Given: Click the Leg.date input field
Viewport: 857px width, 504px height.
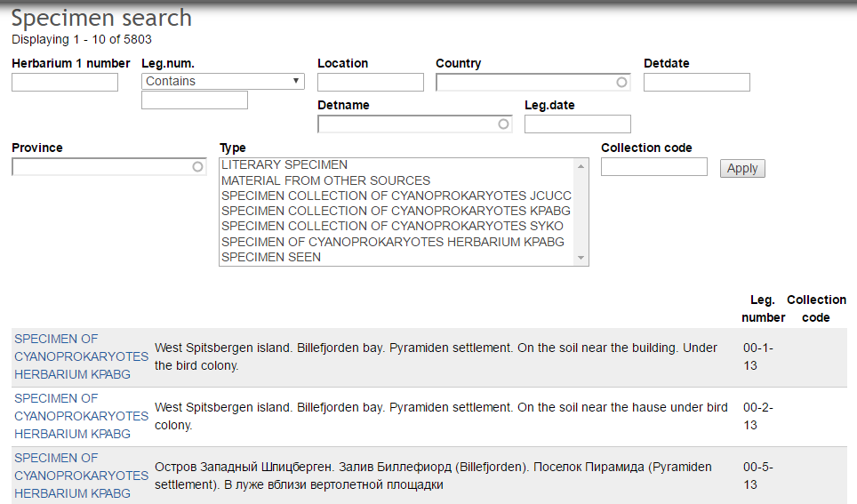Looking at the screenshot, I should coord(577,124).
